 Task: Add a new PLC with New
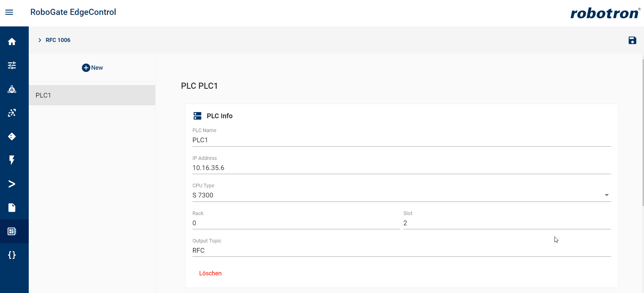(x=92, y=68)
